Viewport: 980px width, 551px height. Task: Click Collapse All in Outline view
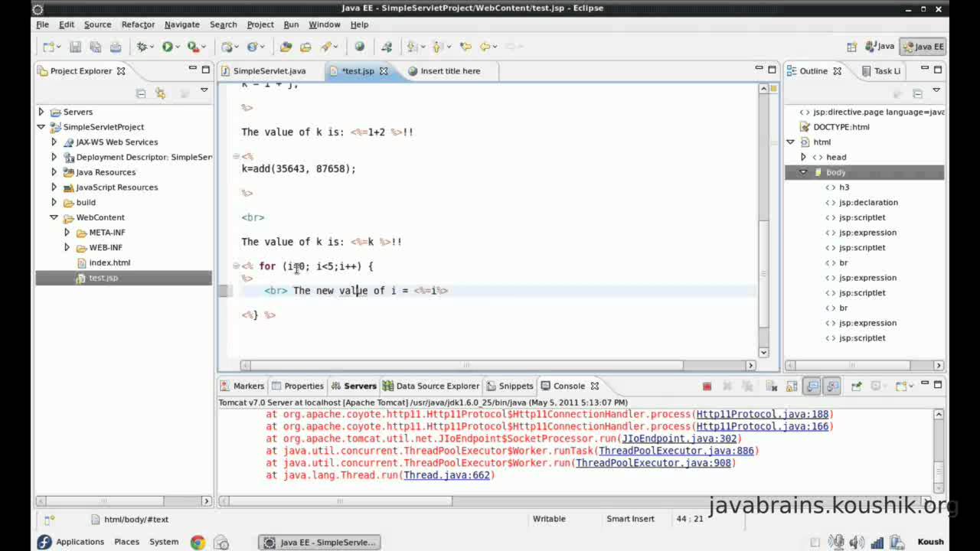917,93
